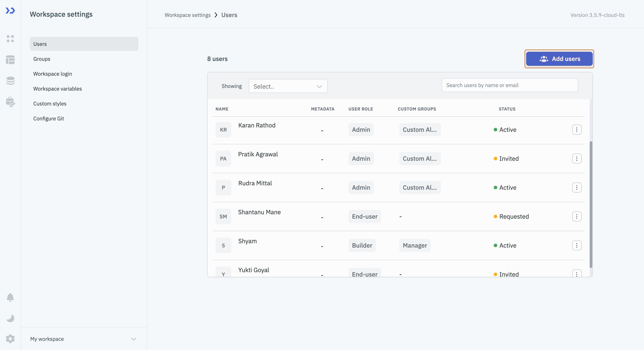This screenshot has width=644, height=350.
Task: Open the ToolJet database table icon
Action: [x=10, y=60]
